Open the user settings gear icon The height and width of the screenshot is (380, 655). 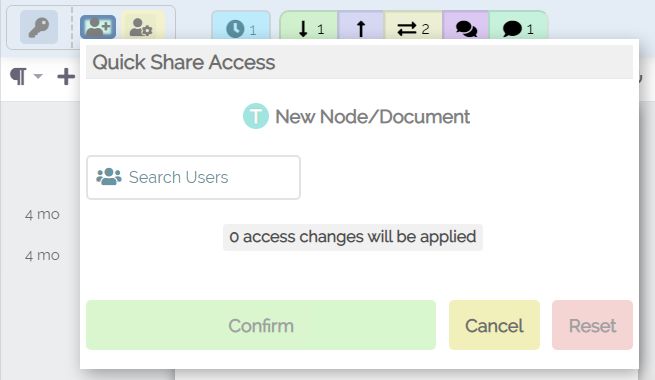pyautogui.click(x=141, y=28)
